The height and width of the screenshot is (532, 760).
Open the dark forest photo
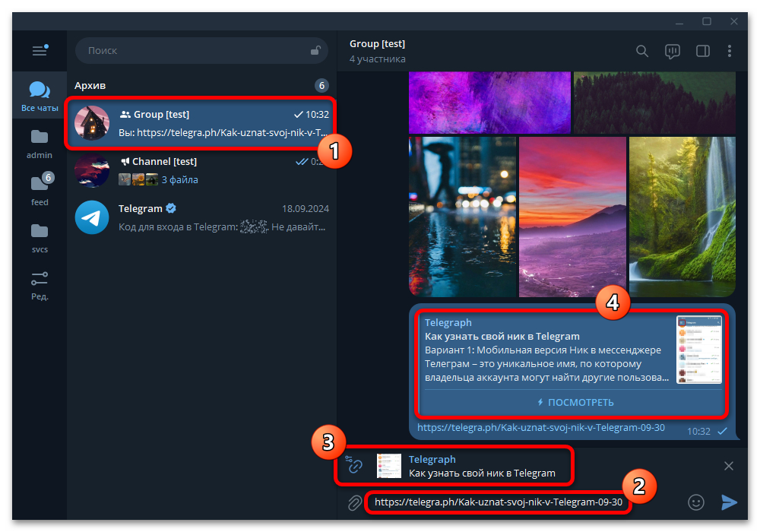point(654,103)
